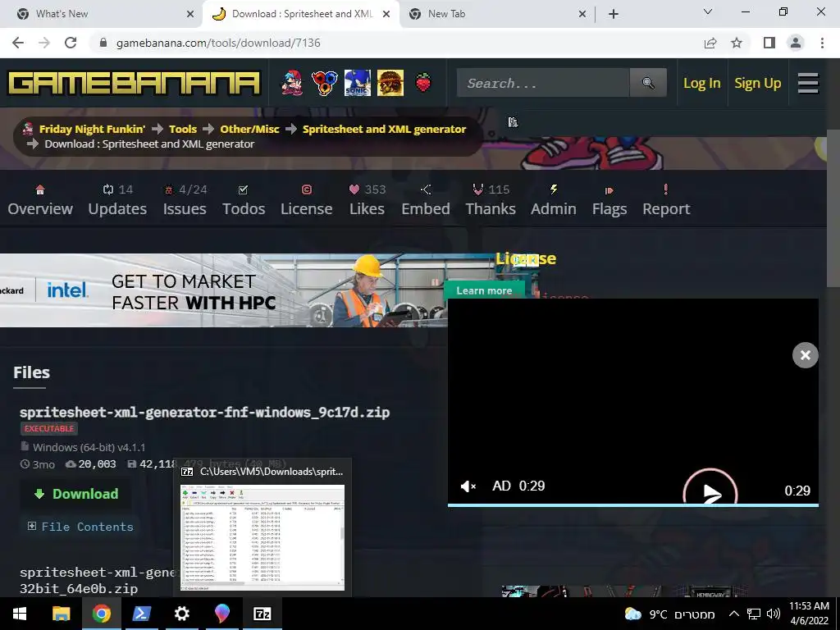Open the hamburger menu
Screen dimensions: 840x630
coord(808,83)
